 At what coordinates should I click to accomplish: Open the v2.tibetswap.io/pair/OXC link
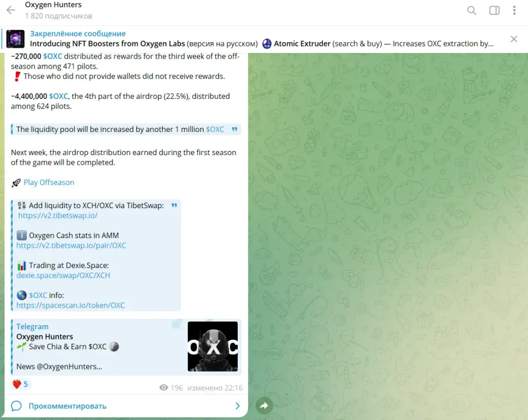click(71, 245)
